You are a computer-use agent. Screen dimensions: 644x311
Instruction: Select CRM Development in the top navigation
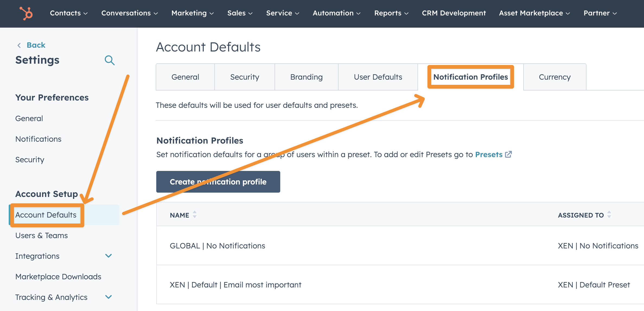click(454, 13)
